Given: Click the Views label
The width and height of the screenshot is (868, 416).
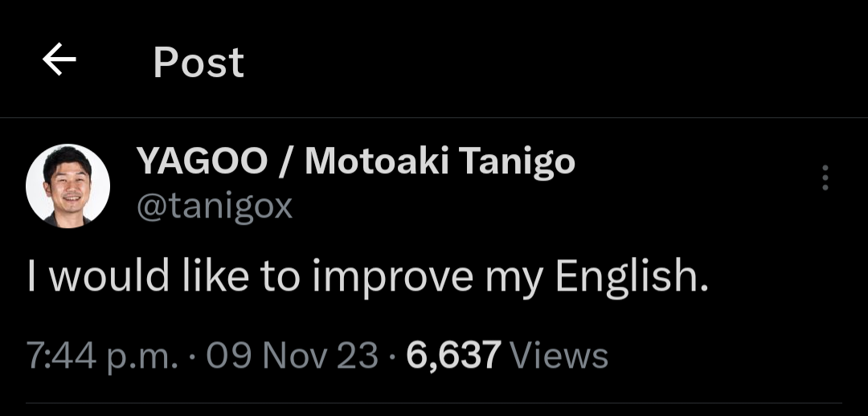Looking at the screenshot, I should tap(559, 355).
